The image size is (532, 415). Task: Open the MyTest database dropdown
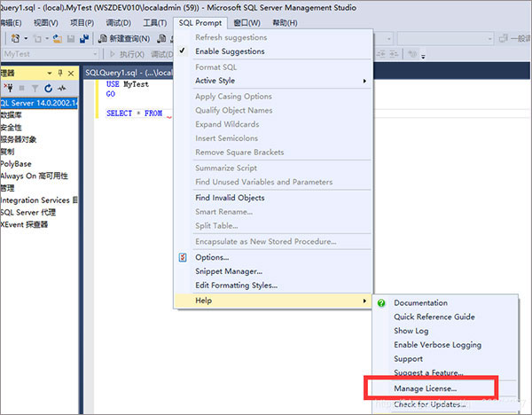pyautogui.click(x=95, y=54)
